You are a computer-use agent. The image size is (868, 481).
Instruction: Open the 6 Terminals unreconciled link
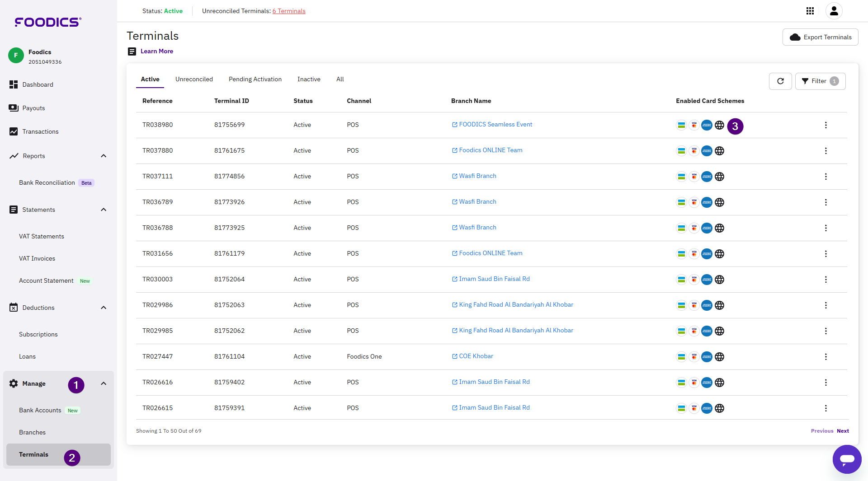click(x=289, y=11)
